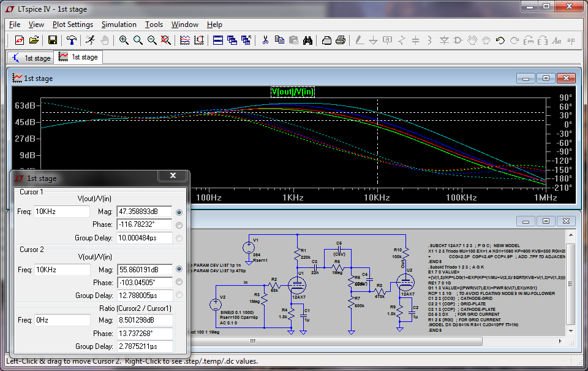Viewport: 588px width, 371px height.
Task: Open the Plot Settings menu
Action: click(x=73, y=25)
